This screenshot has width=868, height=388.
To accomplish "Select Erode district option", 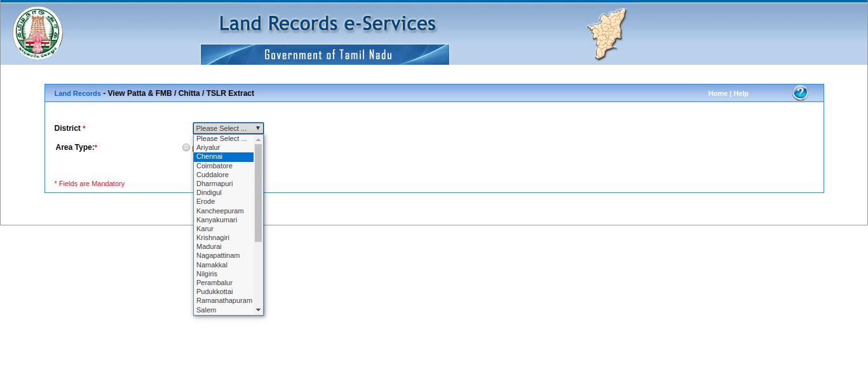I will tap(224, 201).
